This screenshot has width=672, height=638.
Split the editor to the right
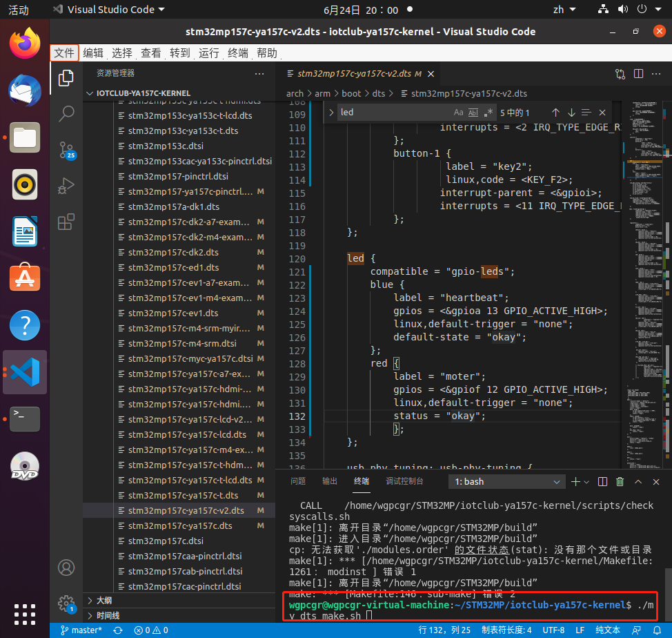(638, 74)
